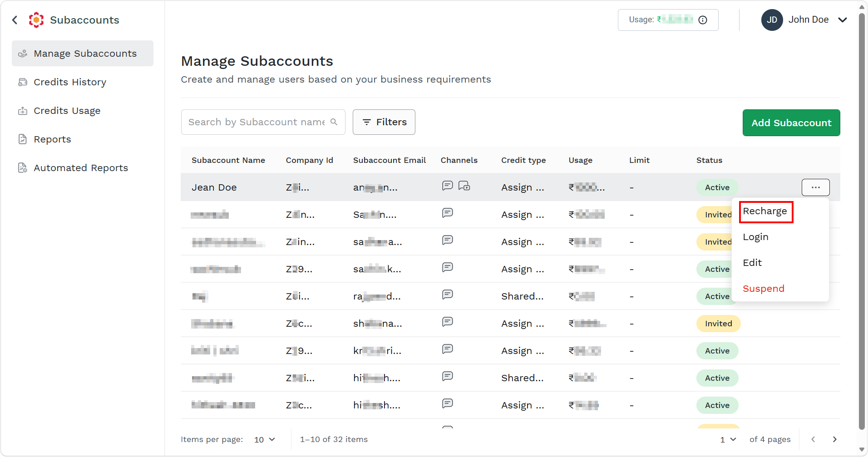The height and width of the screenshot is (457, 868).
Task: Click the Jean Doe subaccount name
Action: pyautogui.click(x=214, y=187)
